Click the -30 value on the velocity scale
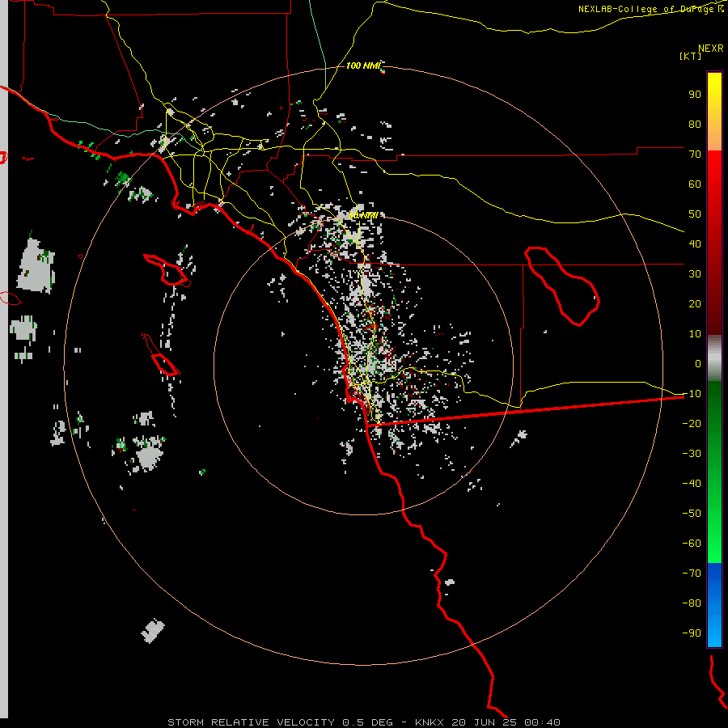Image resolution: width=728 pixels, height=728 pixels. pyautogui.click(x=692, y=454)
